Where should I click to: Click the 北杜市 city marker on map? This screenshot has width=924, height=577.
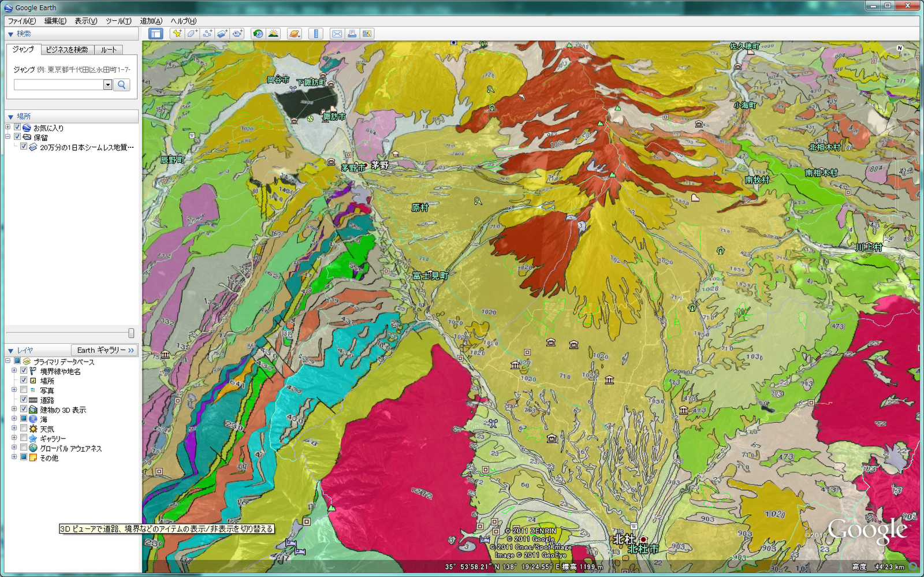644,539
